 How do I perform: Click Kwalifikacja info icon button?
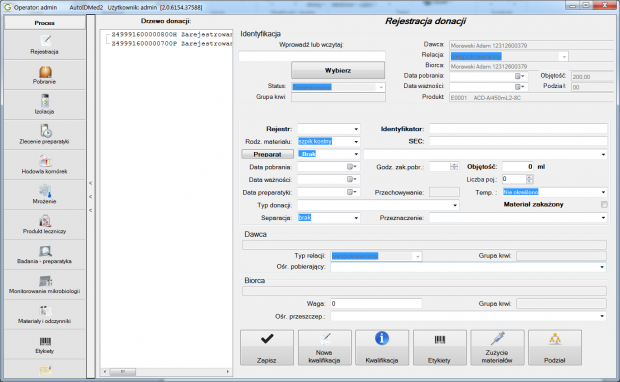(x=382, y=348)
